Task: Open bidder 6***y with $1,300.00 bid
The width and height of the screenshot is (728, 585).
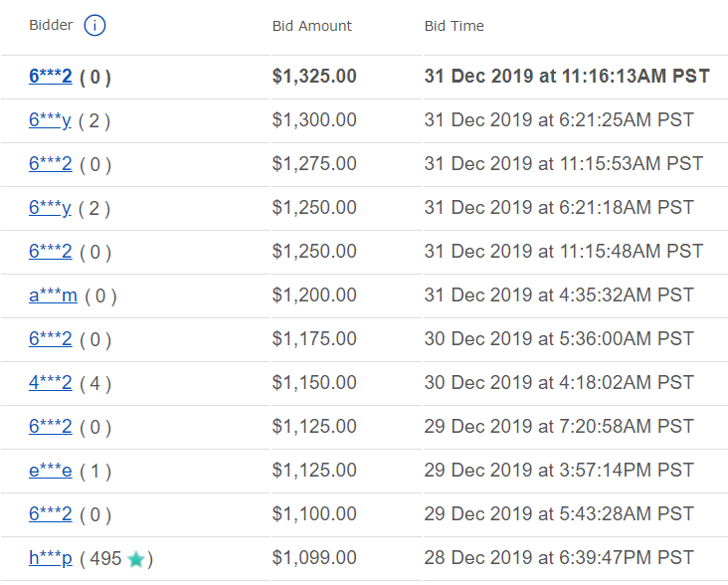Action: pyautogui.click(x=50, y=120)
